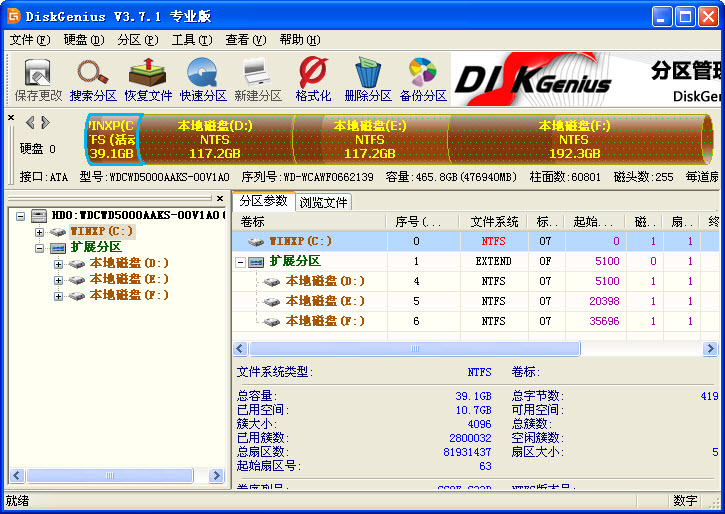725x514 pixels.
Task: Expand the WINXP(C:) tree node
Action: (40, 231)
